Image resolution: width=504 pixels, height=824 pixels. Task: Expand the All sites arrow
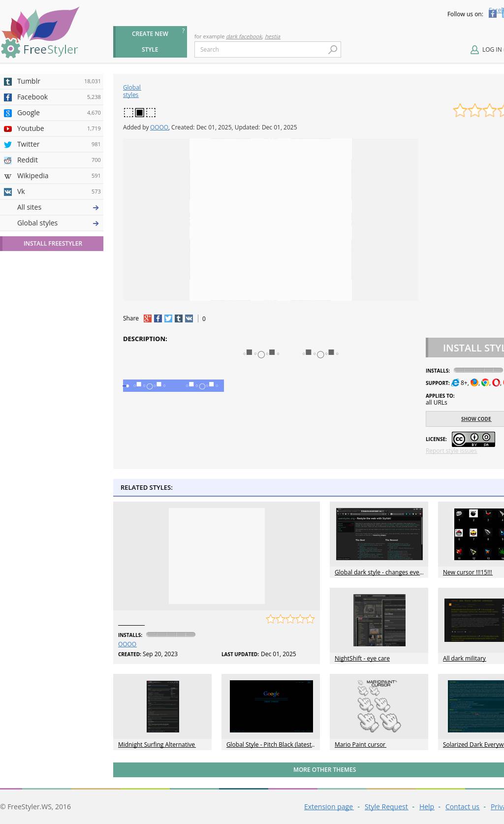point(95,208)
